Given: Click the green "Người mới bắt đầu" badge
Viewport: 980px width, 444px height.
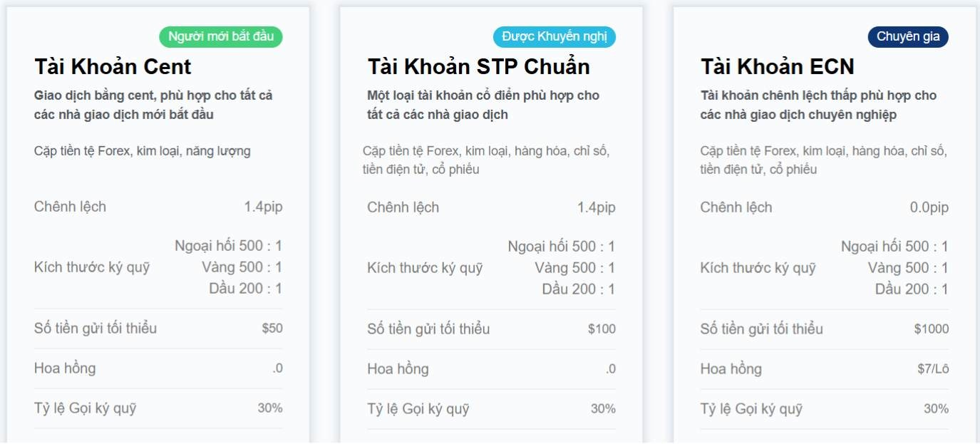Looking at the screenshot, I should pyautogui.click(x=221, y=36).
